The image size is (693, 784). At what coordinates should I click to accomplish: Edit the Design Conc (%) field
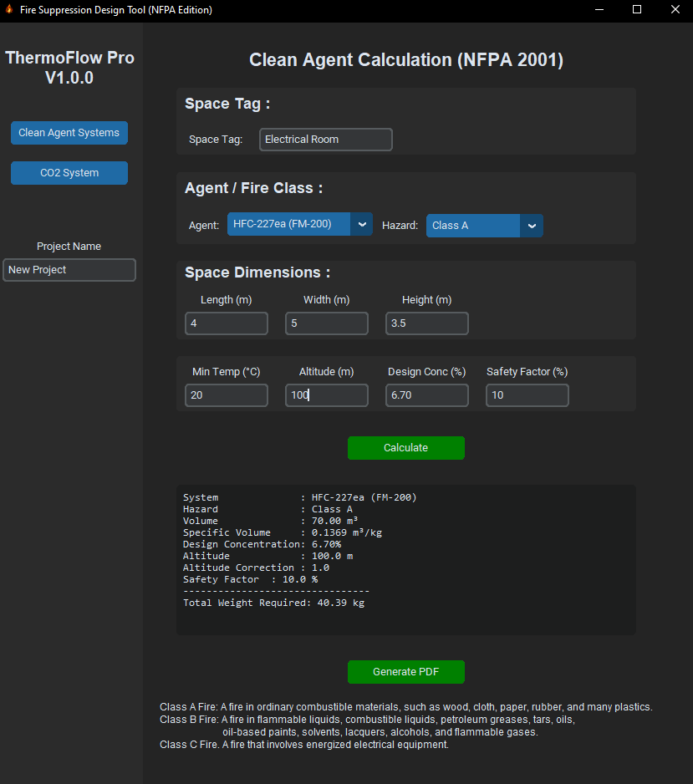pyautogui.click(x=427, y=395)
